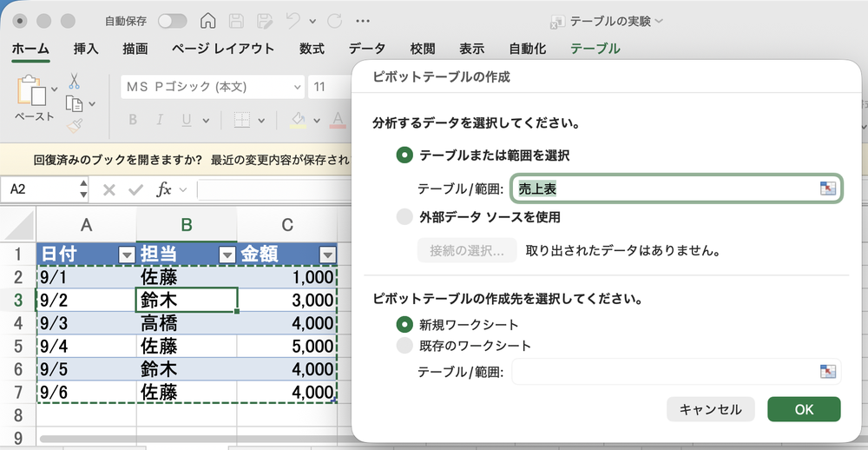Click the Cut scissors icon
Screen dimensions: 868x450
pos(74,81)
